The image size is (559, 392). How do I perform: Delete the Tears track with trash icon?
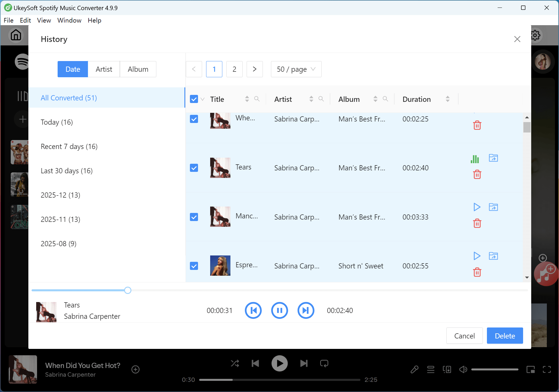477,174
